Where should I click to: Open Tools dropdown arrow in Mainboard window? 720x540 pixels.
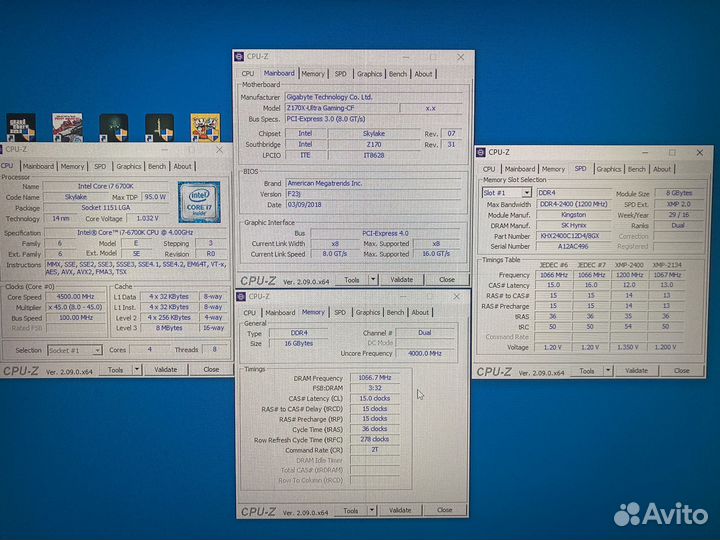click(373, 279)
